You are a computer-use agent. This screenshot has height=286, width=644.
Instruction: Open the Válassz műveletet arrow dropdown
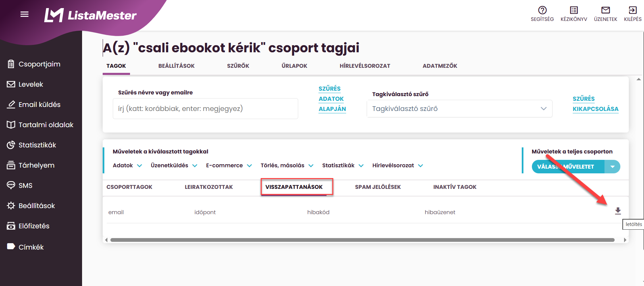(612, 167)
